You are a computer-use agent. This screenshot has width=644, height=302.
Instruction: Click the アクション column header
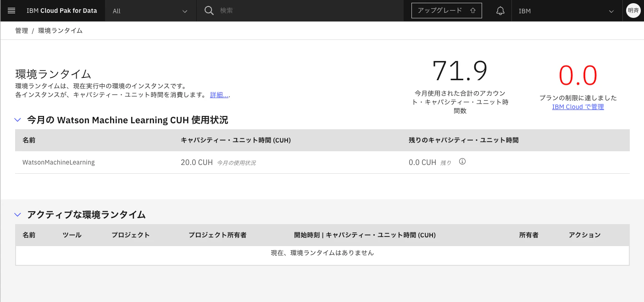pos(585,235)
